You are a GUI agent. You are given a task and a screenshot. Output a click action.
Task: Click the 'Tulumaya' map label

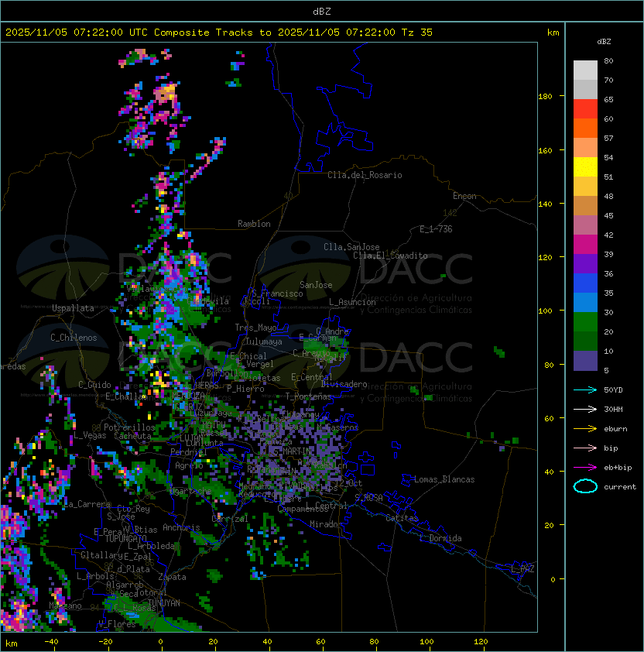(264, 341)
